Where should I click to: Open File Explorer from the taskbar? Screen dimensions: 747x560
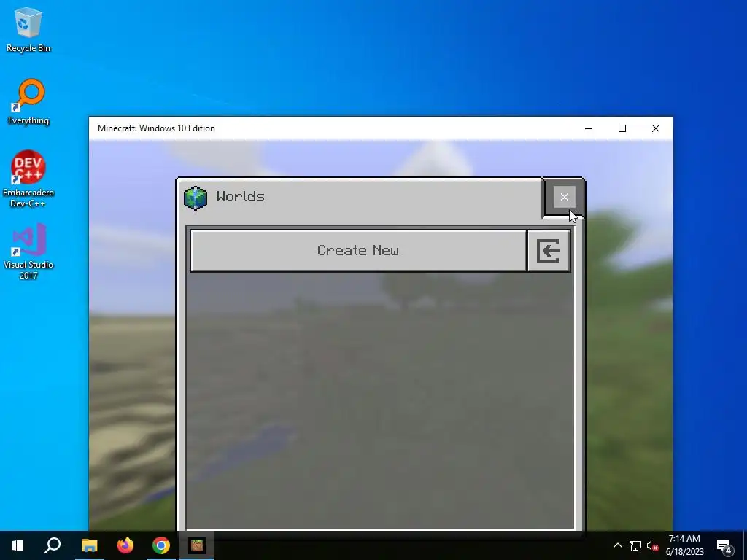click(89, 545)
